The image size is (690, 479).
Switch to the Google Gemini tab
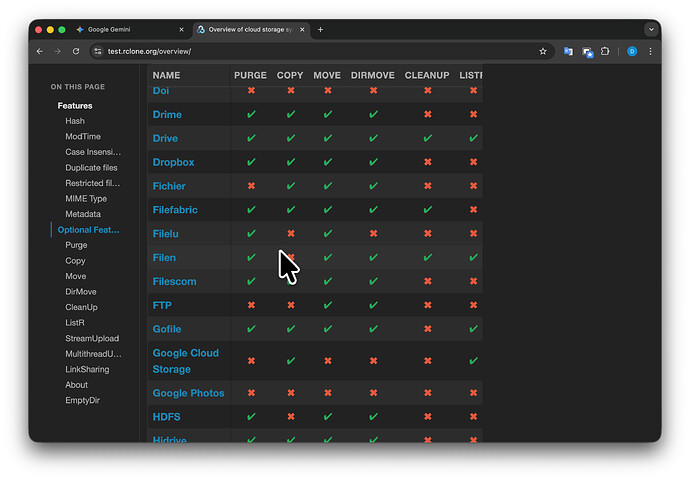click(x=130, y=29)
